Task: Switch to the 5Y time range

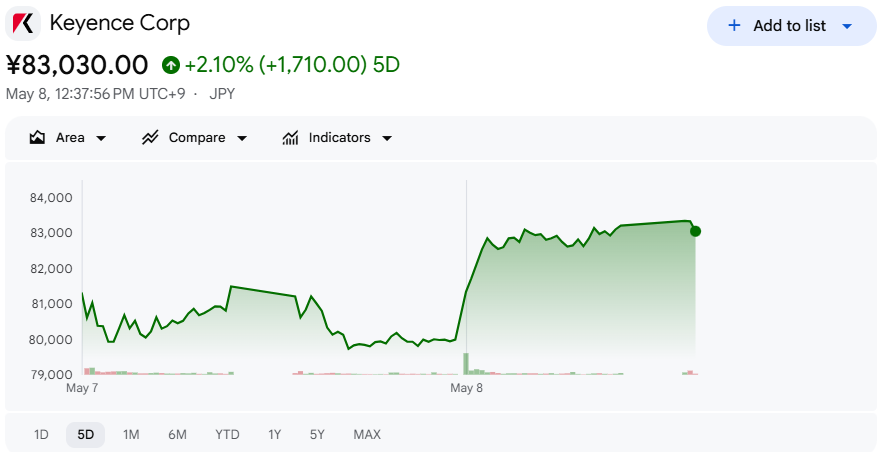Action: 317,434
